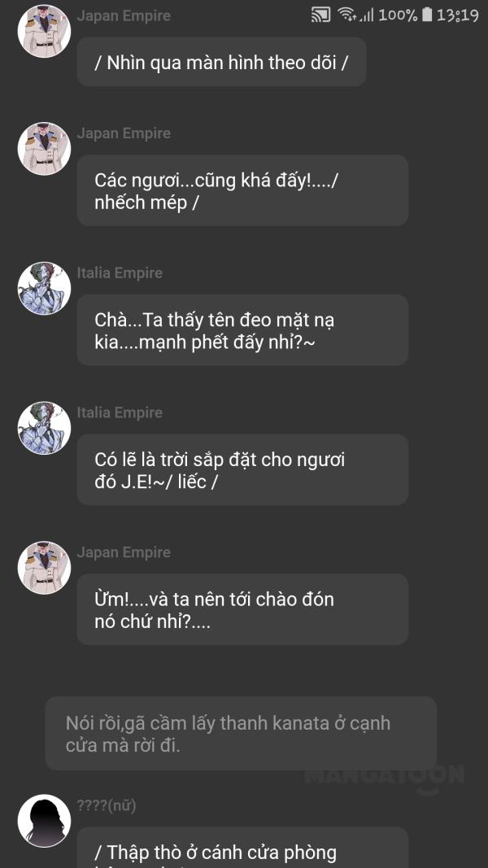Open first Japan Empire avatar at top

click(x=44, y=31)
